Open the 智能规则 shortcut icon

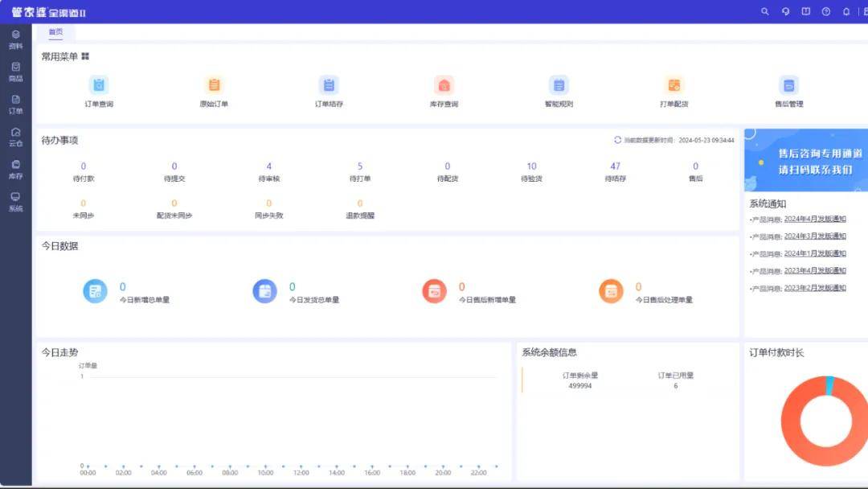point(559,85)
